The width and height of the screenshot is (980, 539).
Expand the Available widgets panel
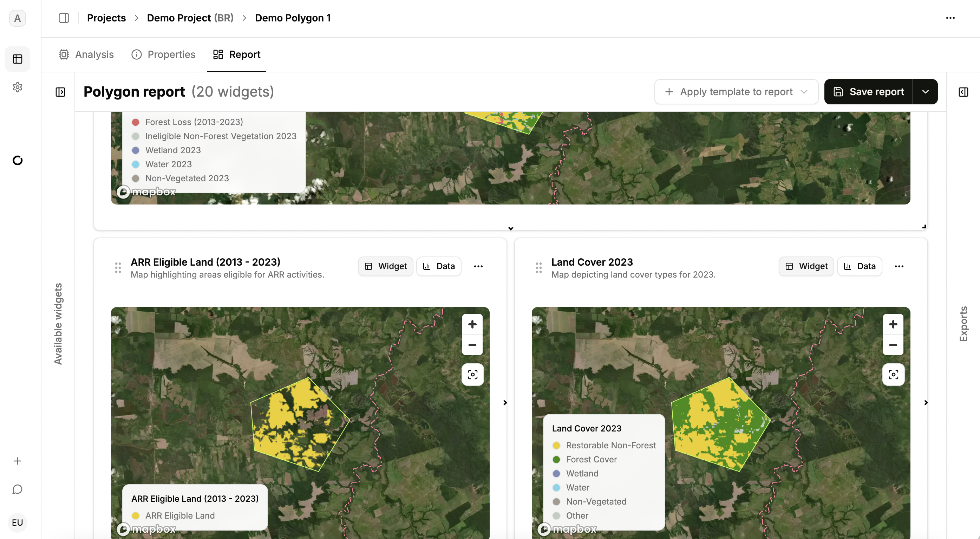60,92
